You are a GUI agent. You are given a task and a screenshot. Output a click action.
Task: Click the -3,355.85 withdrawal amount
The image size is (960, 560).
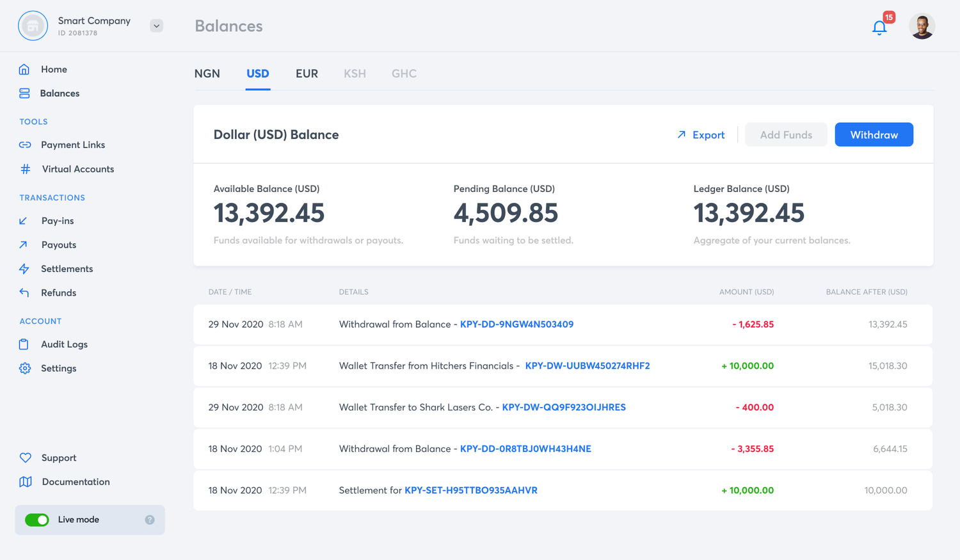(752, 449)
